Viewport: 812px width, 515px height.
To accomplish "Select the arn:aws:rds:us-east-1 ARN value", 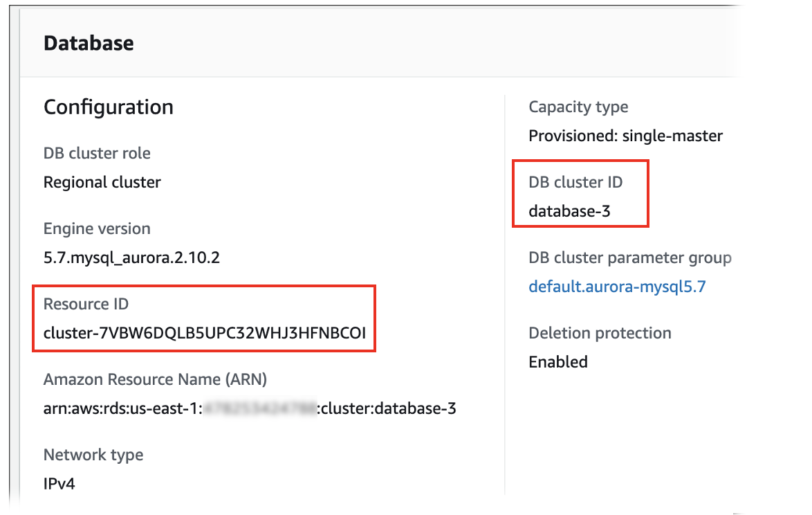I will [x=250, y=408].
